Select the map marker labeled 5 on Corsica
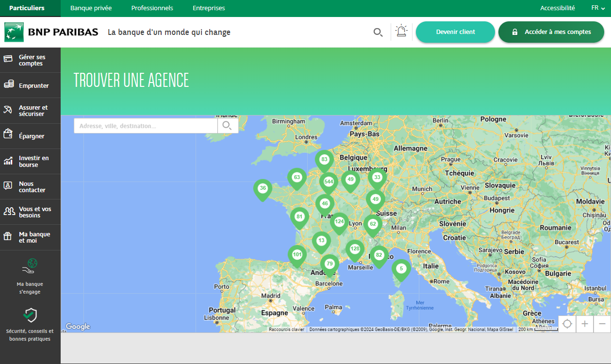611x364 pixels. tap(401, 269)
